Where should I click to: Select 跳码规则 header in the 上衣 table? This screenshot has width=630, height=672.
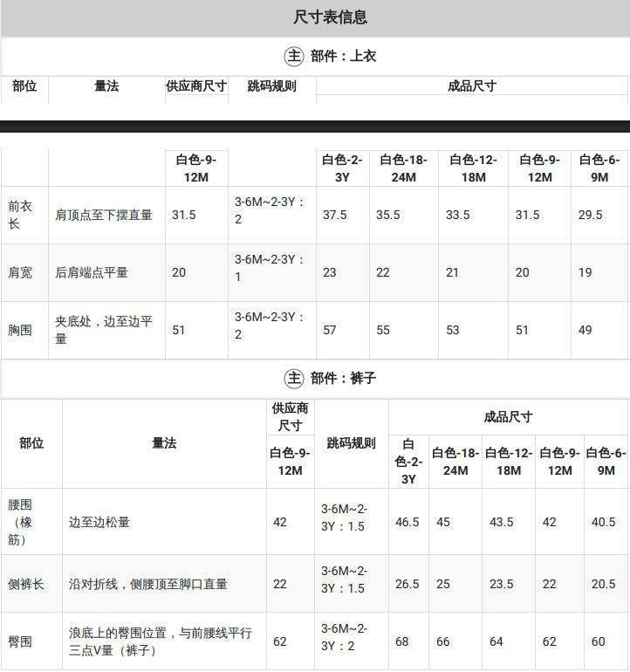pos(271,86)
